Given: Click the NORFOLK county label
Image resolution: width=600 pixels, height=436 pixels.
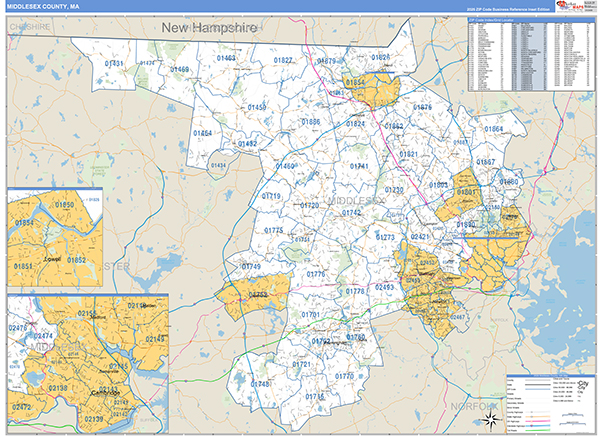Looking at the screenshot, I should 474,405.
